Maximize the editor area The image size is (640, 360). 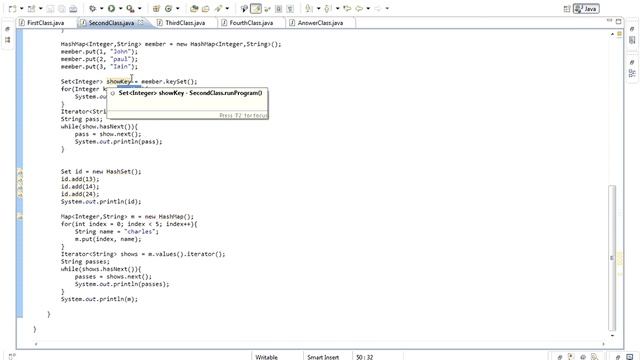pyautogui.click(x=618, y=21)
